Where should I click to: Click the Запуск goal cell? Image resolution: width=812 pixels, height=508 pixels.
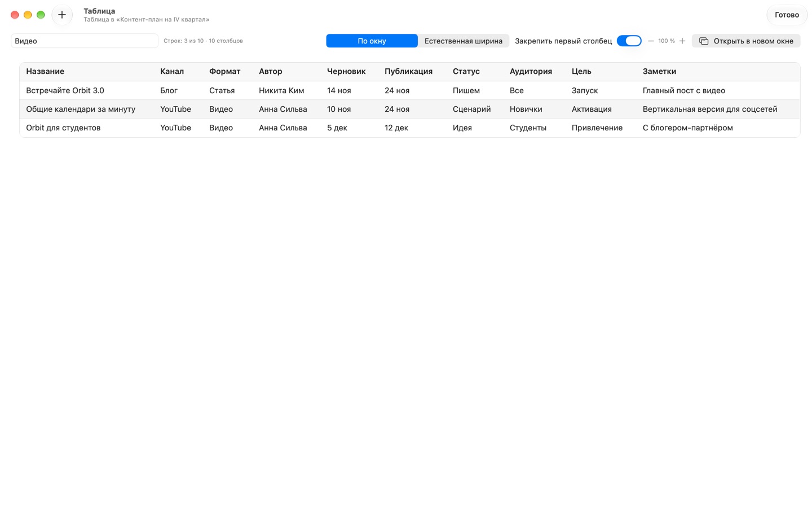coord(585,90)
